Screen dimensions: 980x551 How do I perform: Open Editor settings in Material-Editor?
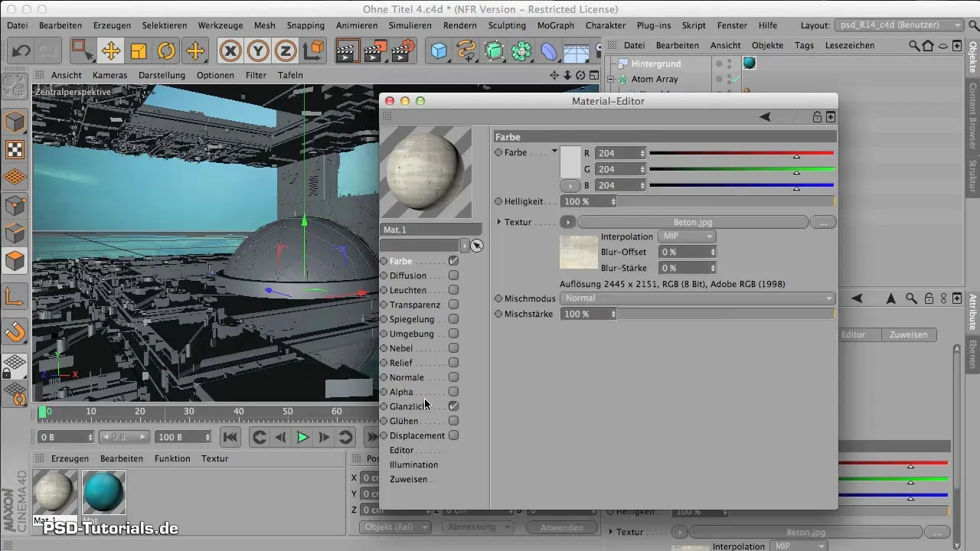tap(401, 450)
